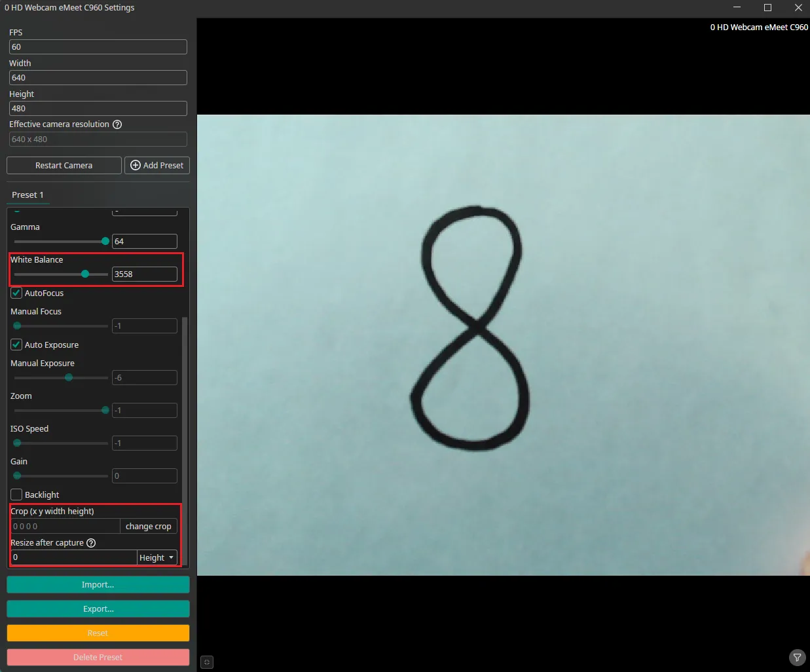Screen dimensions: 810x672
Task: Open the filter funnel icon on video preview
Action: coord(797,657)
